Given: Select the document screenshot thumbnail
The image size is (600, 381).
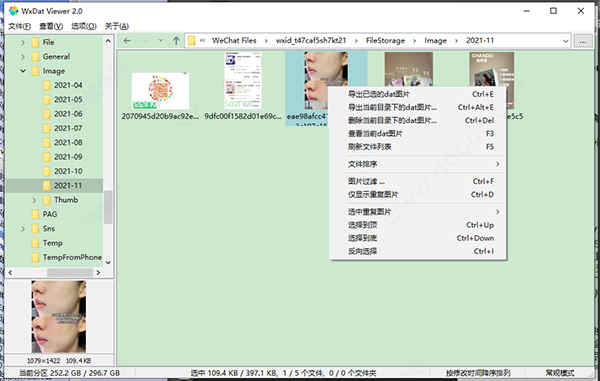Looking at the screenshot, I should click(243, 81).
